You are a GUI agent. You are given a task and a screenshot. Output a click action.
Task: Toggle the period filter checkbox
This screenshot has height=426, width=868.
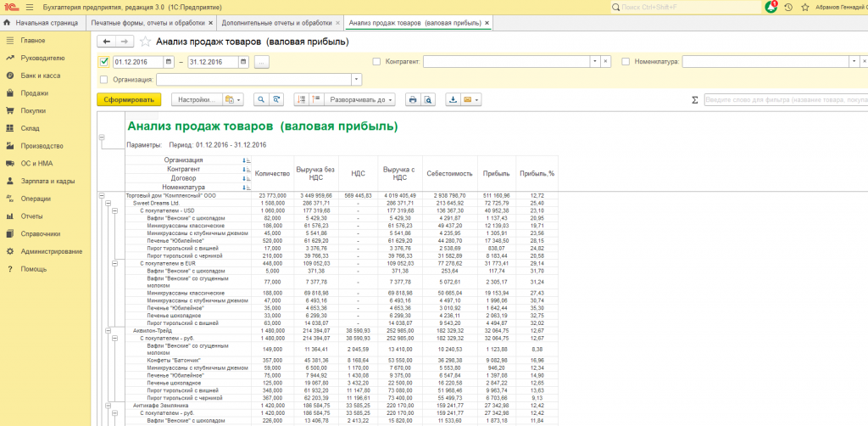[104, 62]
